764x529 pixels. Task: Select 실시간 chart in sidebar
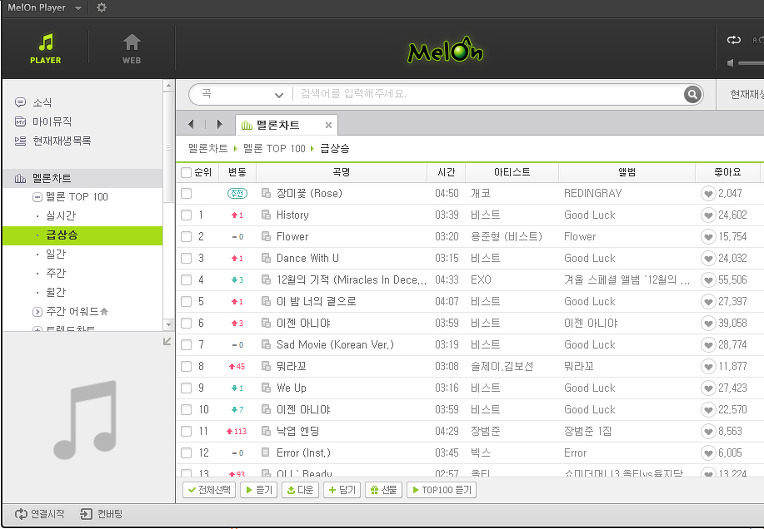61,216
